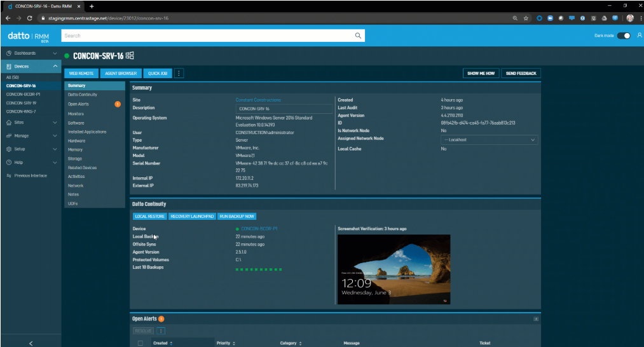The height and width of the screenshot is (347, 644).
Task: Open the screenshot verification thumbnail
Action: pyautogui.click(x=394, y=269)
